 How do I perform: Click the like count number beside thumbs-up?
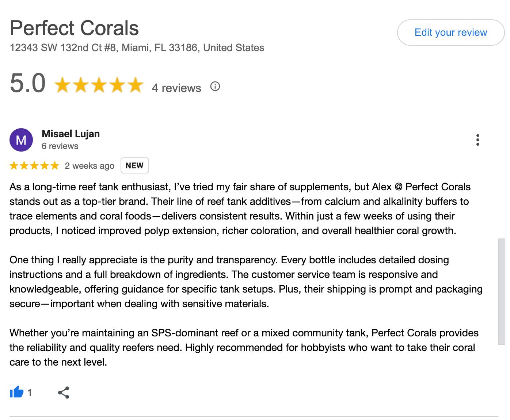click(30, 393)
